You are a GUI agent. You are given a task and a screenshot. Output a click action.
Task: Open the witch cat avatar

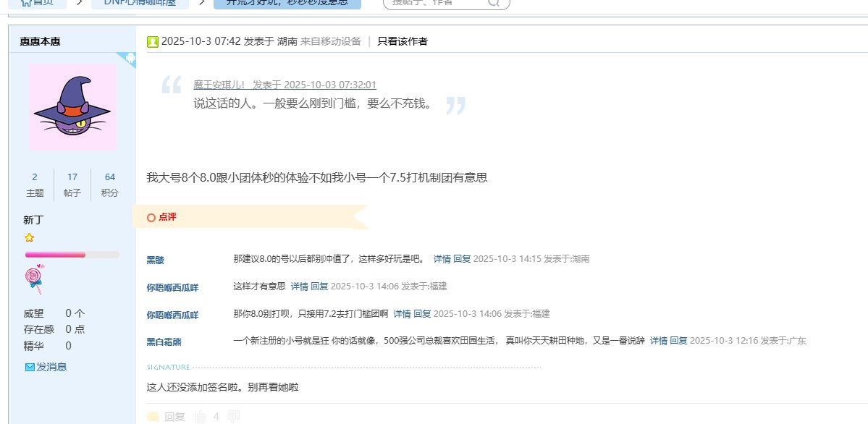tap(72, 106)
